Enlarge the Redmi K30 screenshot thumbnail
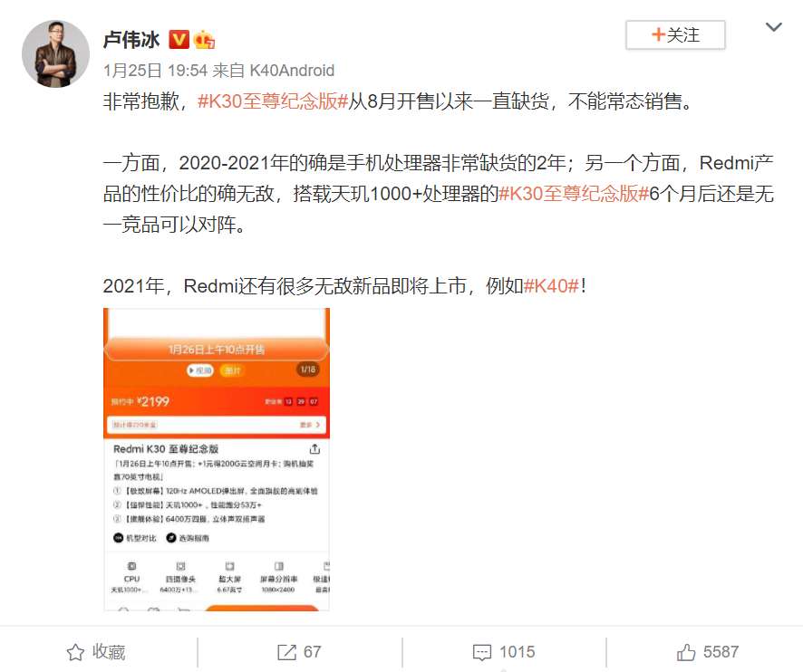The image size is (803, 672). pyautogui.click(x=217, y=459)
